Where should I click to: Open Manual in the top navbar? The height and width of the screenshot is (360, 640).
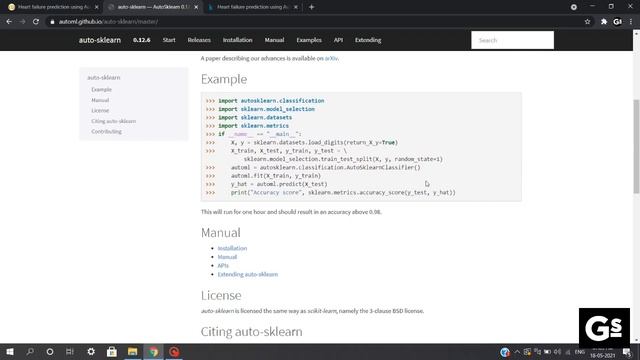(x=274, y=40)
